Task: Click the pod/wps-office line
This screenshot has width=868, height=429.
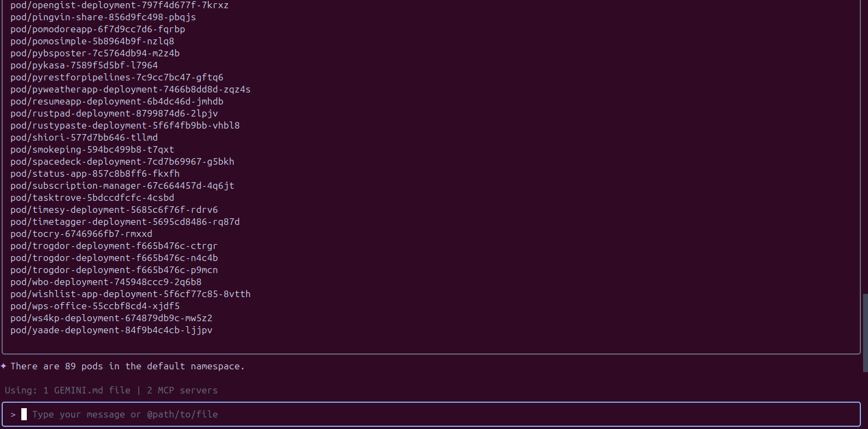Action: pos(95,306)
